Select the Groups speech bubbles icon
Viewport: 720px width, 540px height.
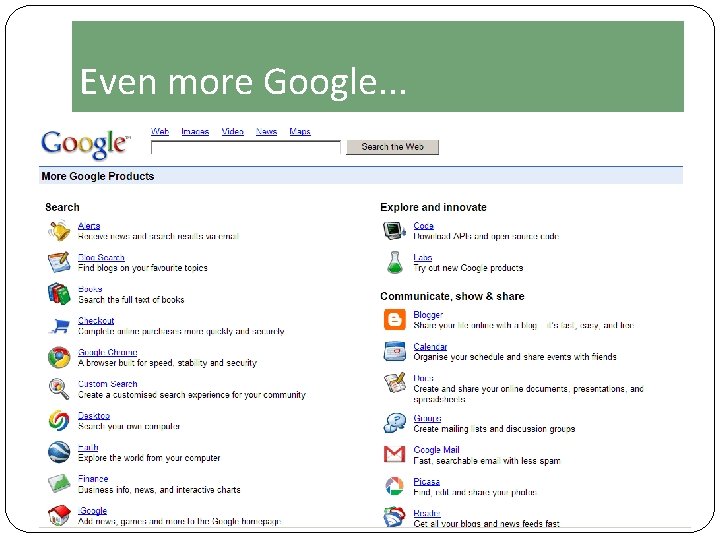point(395,423)
